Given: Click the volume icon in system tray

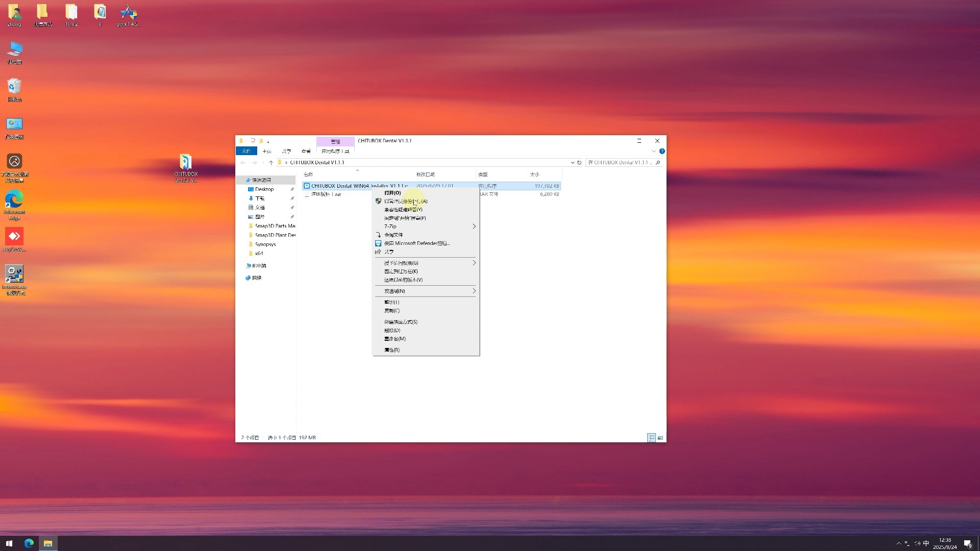Looking at the screenshot, I should 917,543.
